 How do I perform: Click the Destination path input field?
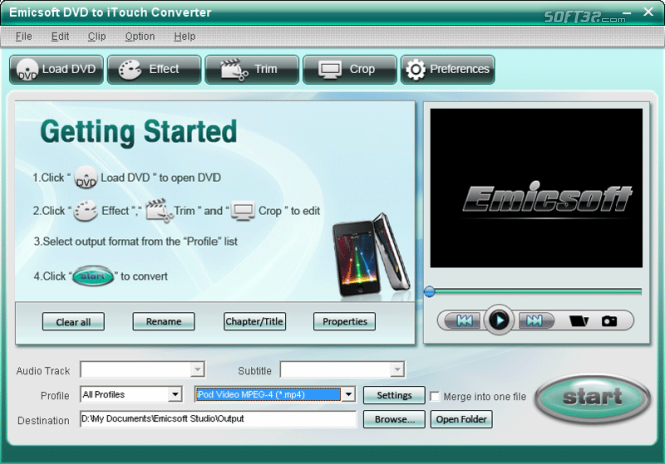(x=218, y=419)
